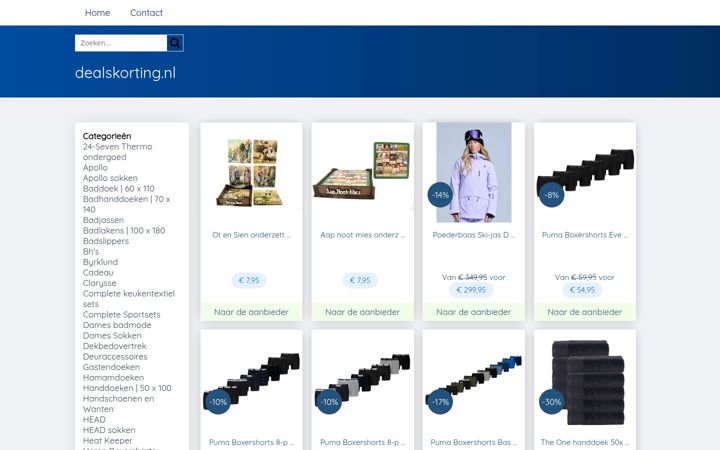
Task: Click the -8% discount badge
Action: click(x=551, y=195)
